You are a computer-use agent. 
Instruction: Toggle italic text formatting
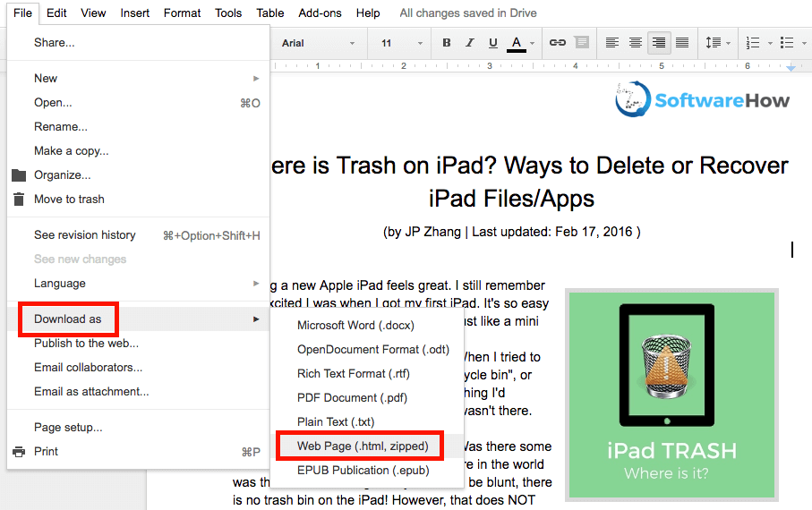(x=470, y=43)
